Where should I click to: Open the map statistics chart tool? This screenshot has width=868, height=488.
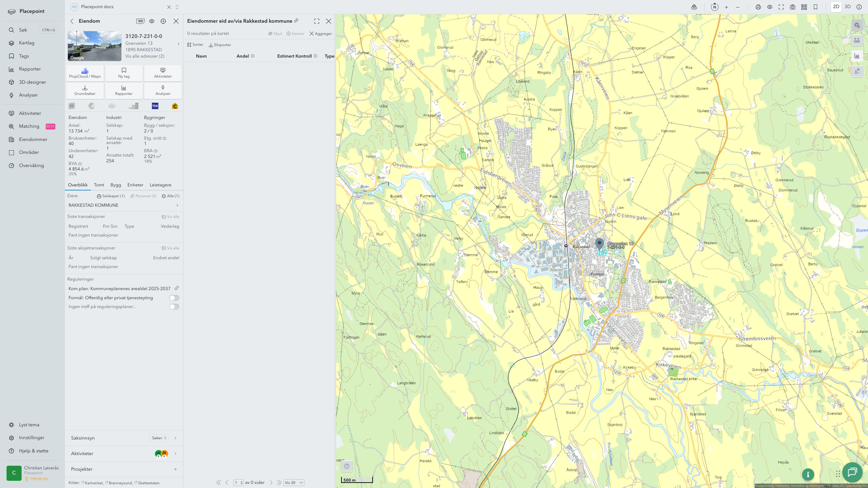pyautogui.click(x=857, y=56)
